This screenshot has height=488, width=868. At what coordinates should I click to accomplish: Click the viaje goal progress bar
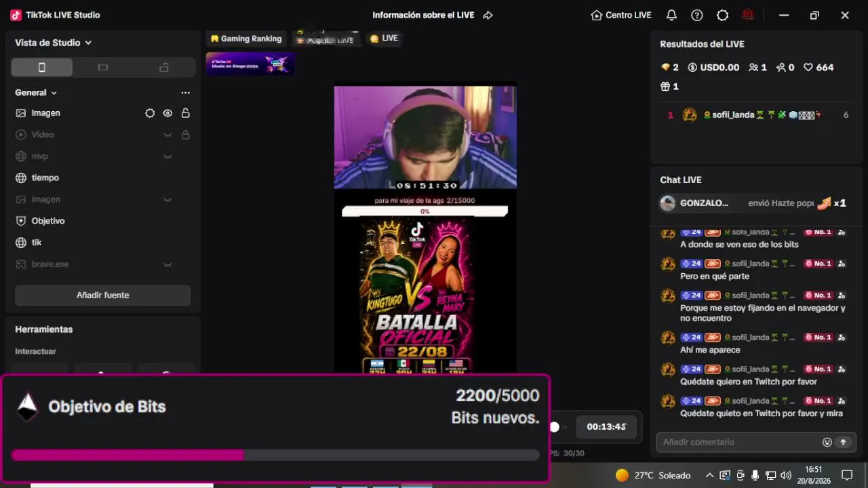(x=425, y=211)
